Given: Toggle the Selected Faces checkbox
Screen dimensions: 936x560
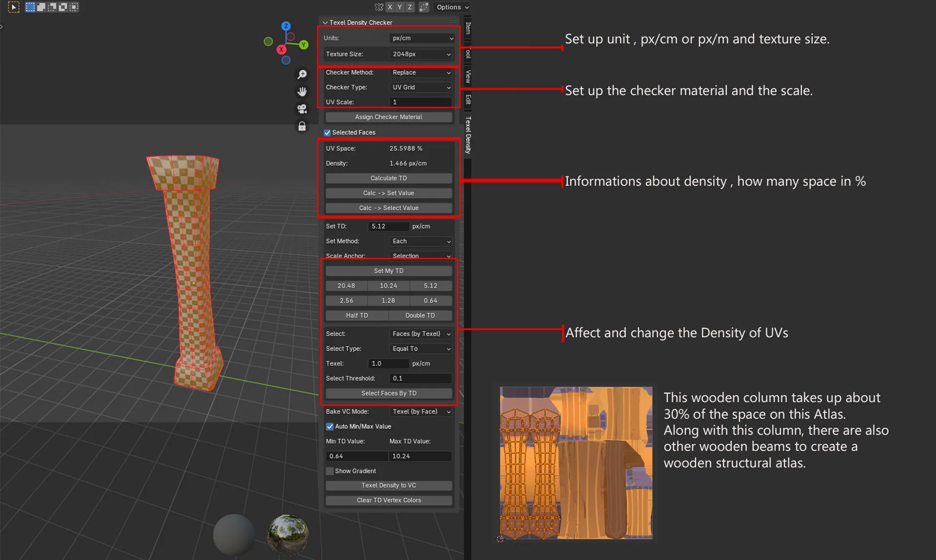Looking at the screenshot, I should pos(327,133).
